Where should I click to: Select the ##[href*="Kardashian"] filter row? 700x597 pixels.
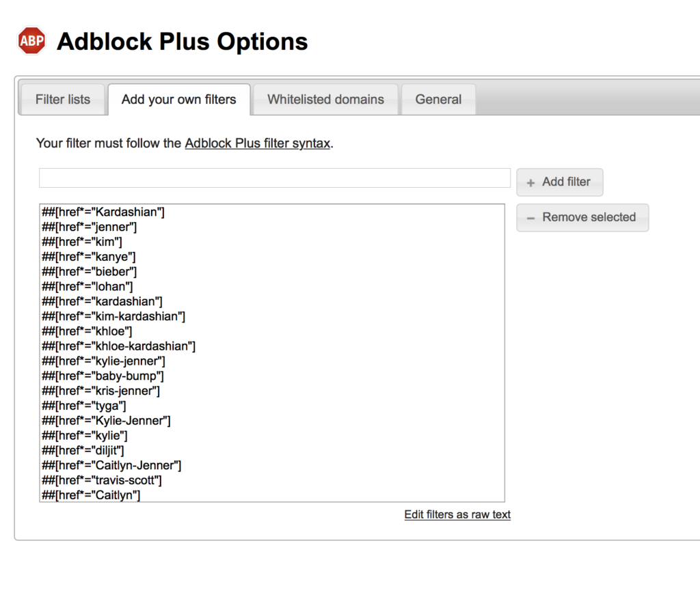[272, 212]
